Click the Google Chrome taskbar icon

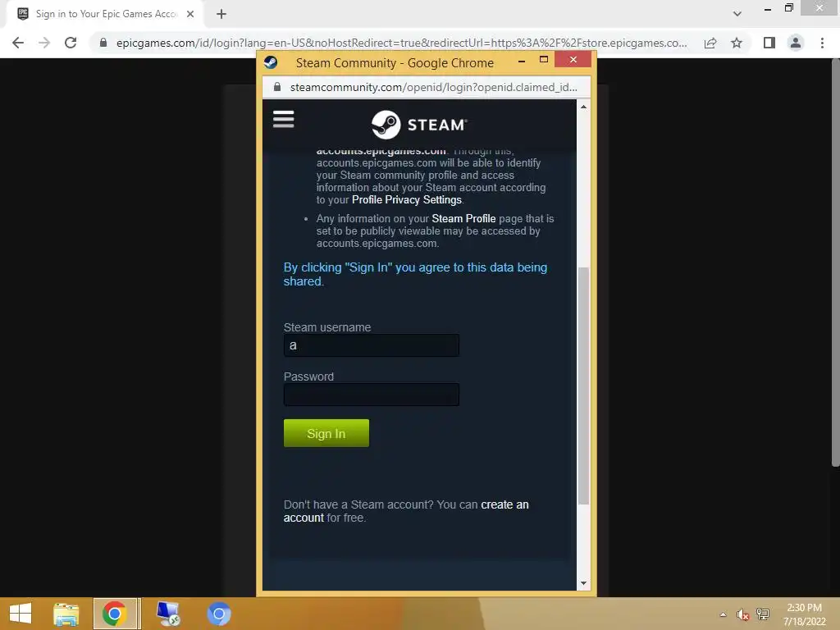pos(115,614)
